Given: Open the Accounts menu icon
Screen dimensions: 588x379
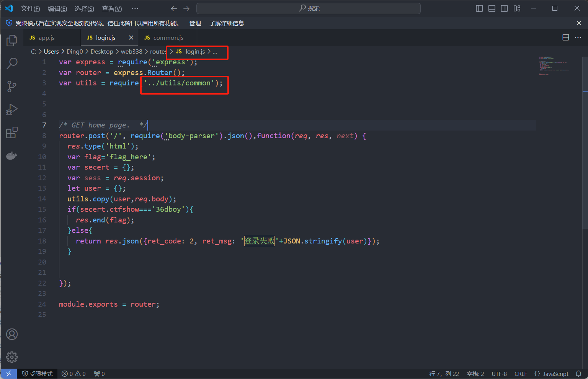Looking at the screenshot, I should click(12, 334).
